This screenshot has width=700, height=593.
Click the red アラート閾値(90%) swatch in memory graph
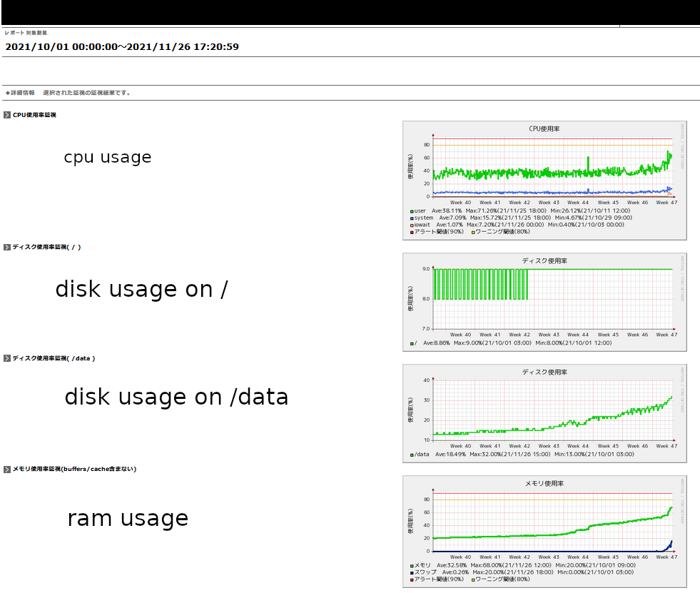[x=412, y=579]
